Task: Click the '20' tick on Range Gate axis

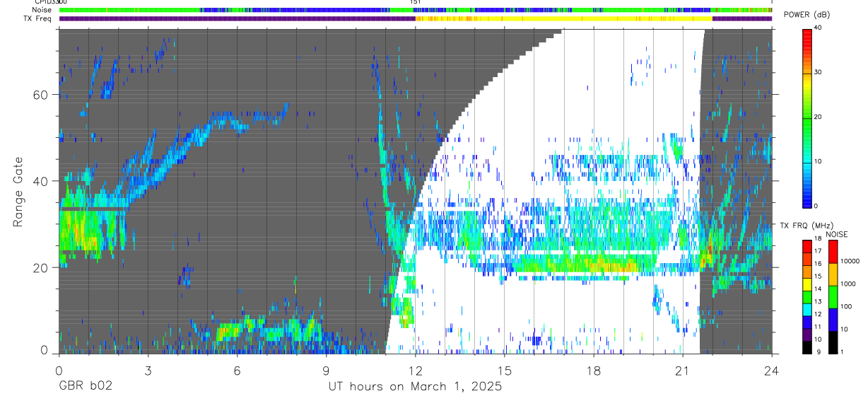Action: pyautogui.click(x=41, y=267)
